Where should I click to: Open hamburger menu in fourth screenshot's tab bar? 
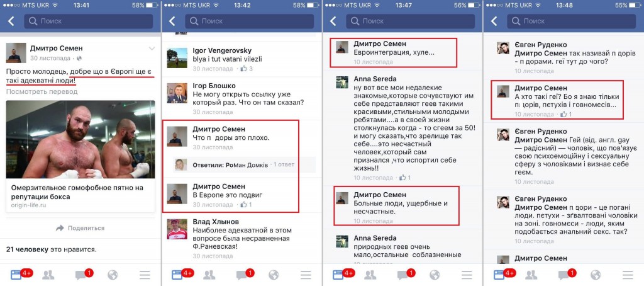click(627, 275)
